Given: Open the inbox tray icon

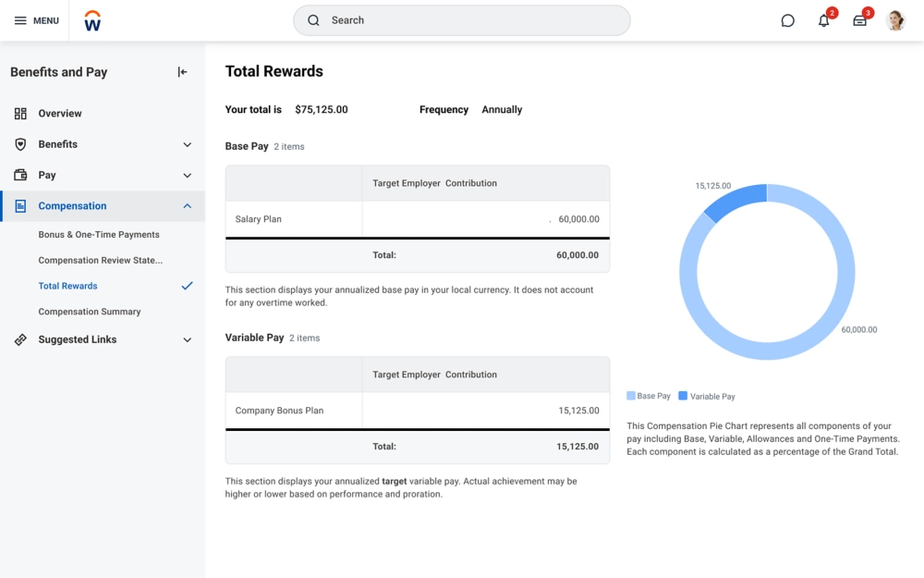Looking at the screenshot, I should pyautogui.click(x=859, y=20).
